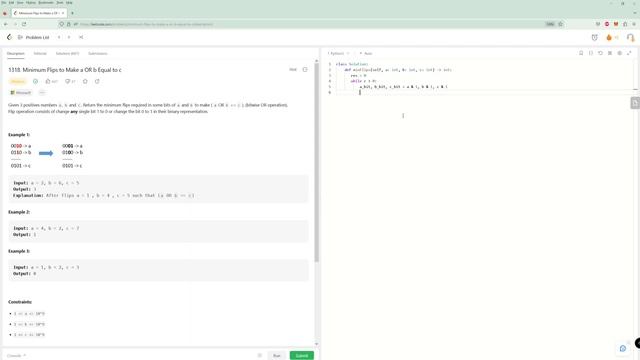Open the timer alarm clock icon
The width and height of the screenshot is (640, 360).
pos(594,38)
